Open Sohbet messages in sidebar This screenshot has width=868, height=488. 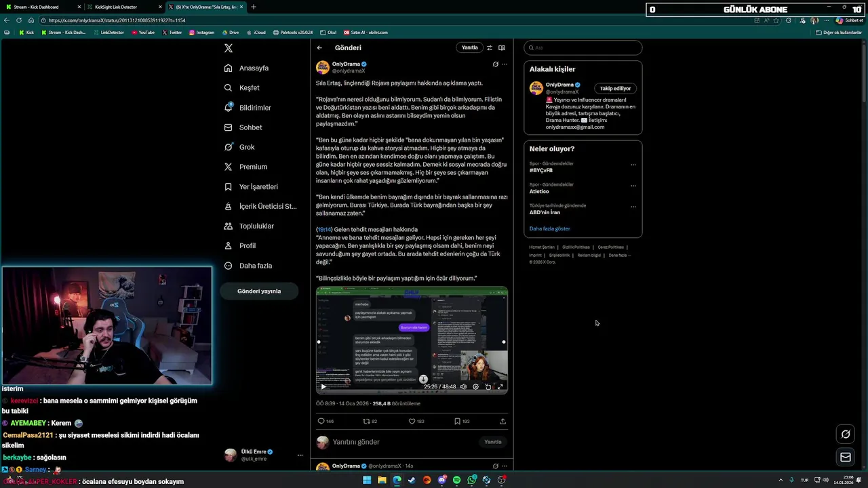pyautogui.click(x=243, y=127)
